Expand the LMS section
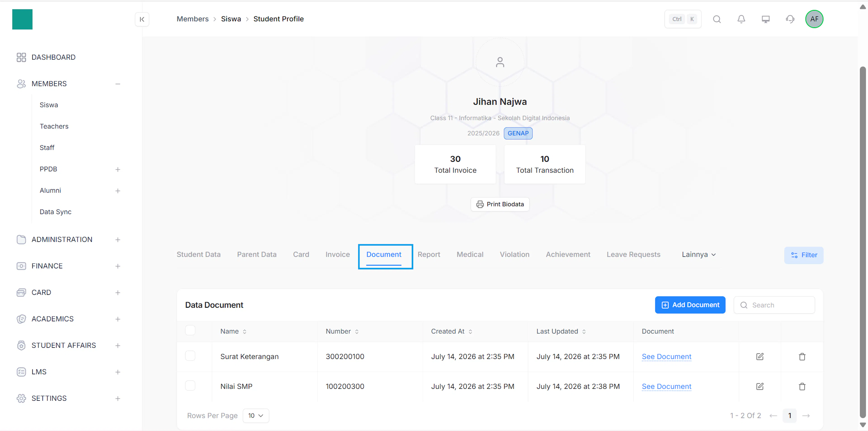The width and height of the screenshot is (868, 431). coord(118,372)
